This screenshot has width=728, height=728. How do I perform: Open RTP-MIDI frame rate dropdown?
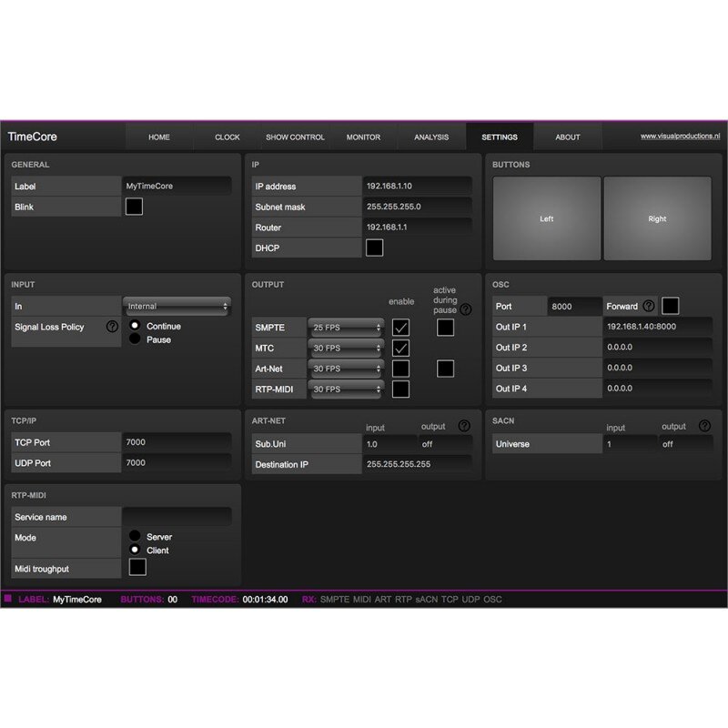click(346, 389)
